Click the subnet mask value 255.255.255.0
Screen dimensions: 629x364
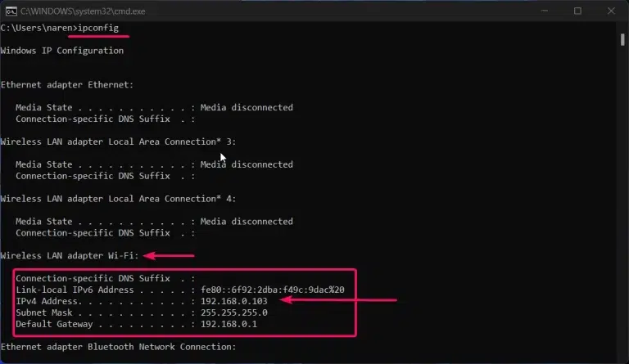pyautogui.click(x=234, y=312)
